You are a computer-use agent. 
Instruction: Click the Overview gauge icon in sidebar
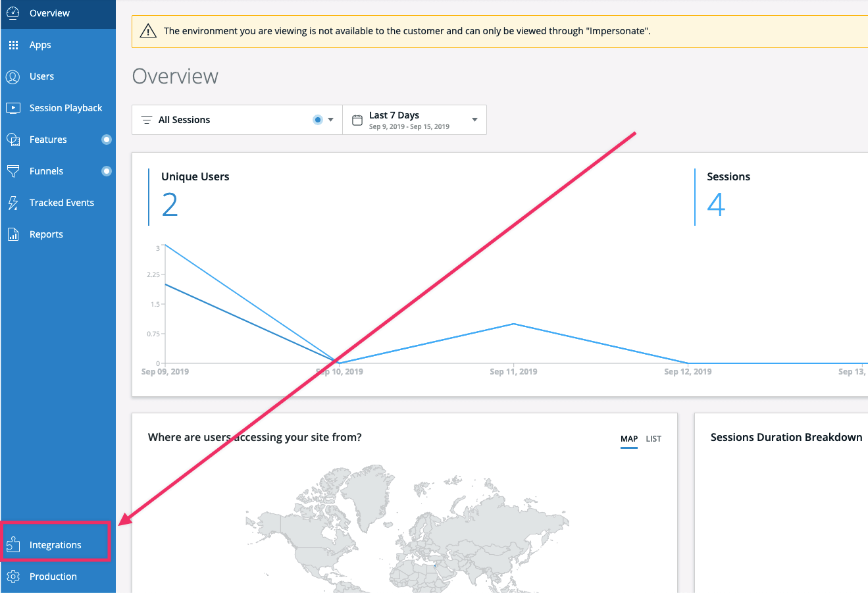13,13
